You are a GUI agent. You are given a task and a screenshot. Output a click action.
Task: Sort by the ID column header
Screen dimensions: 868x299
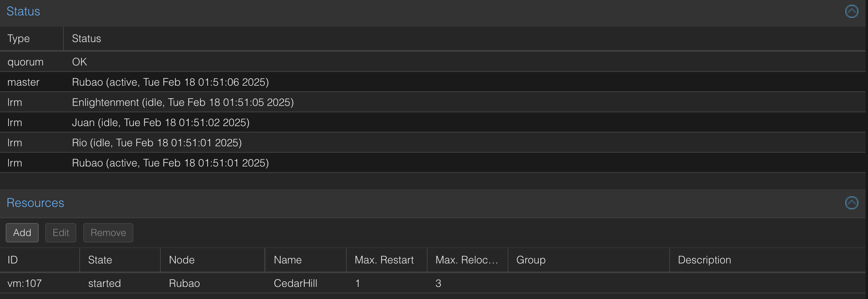coord(40,260)
